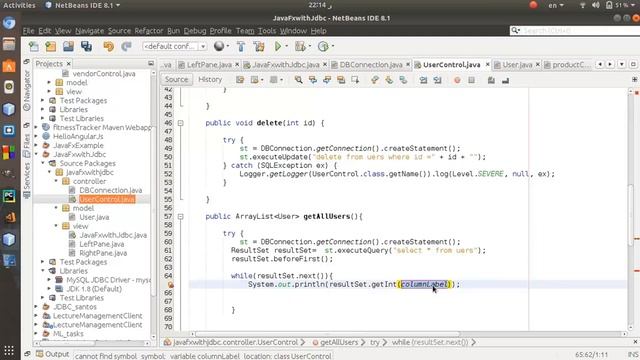Screen dimensions: 640x360
Task: Toggle the code fold for getAllUsers method
Action: tap(180, 216)
